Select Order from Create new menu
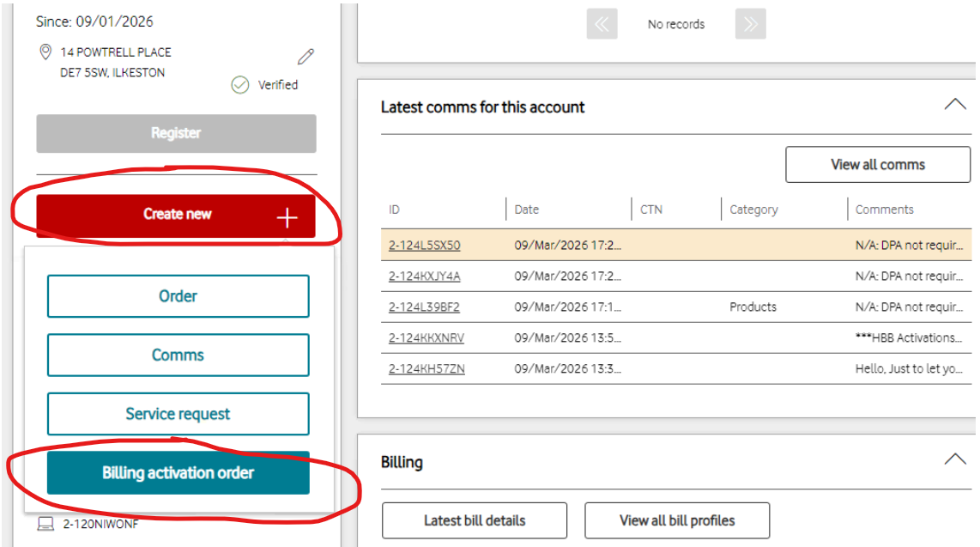The height and width of the screenshot is (547, 980). tap(178, 296)
